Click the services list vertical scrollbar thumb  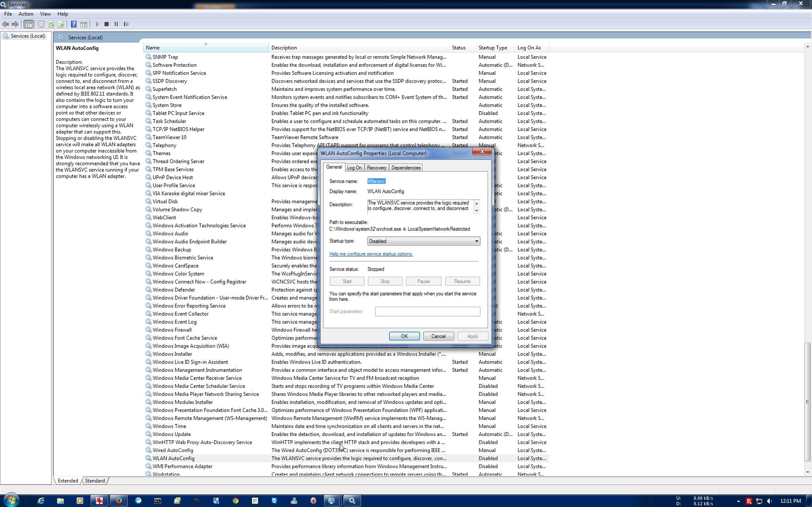pyautogui.click(x=807, y=401)
